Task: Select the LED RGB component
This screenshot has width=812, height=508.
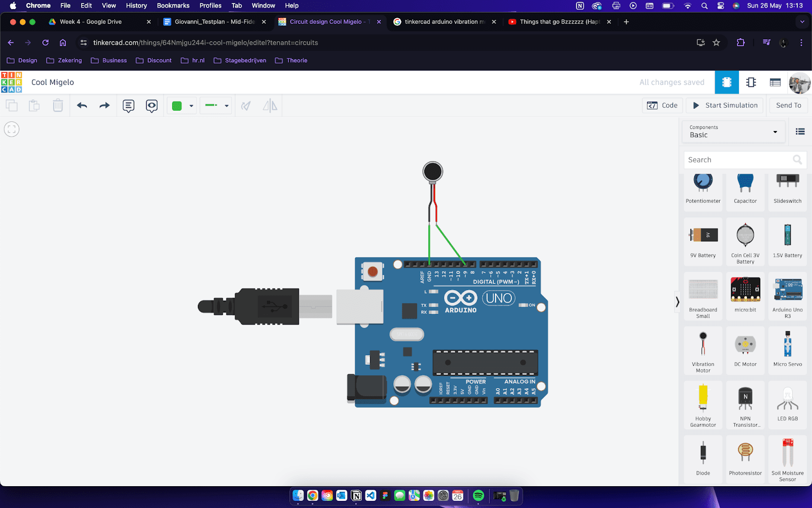Action: click(x=788, y=405)
